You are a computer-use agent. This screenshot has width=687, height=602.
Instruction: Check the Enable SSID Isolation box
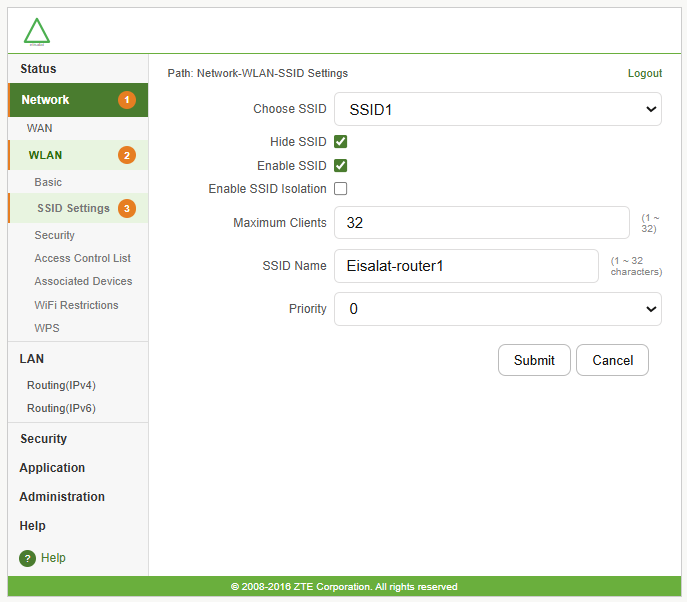point(340,188)
